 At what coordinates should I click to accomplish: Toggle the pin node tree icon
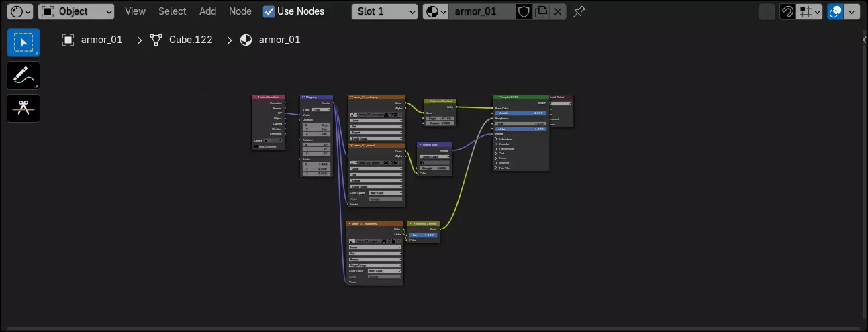(x=579, y=11)
